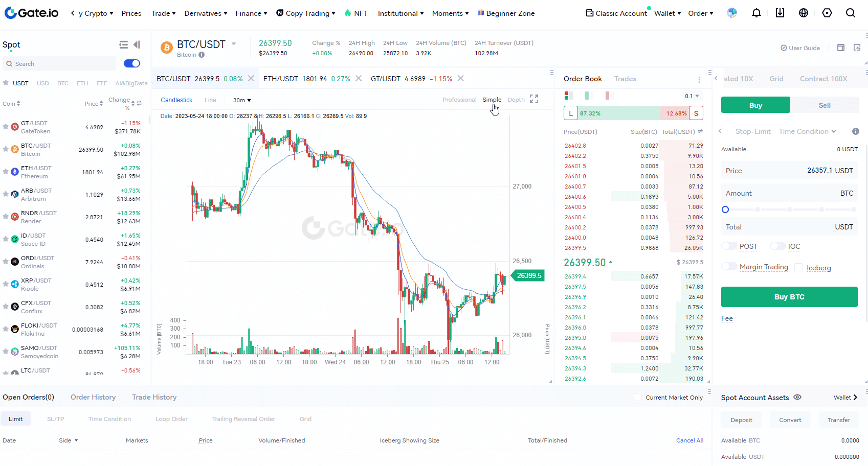
Task: Click the Amount BTC input field
Action: (789, 193)
